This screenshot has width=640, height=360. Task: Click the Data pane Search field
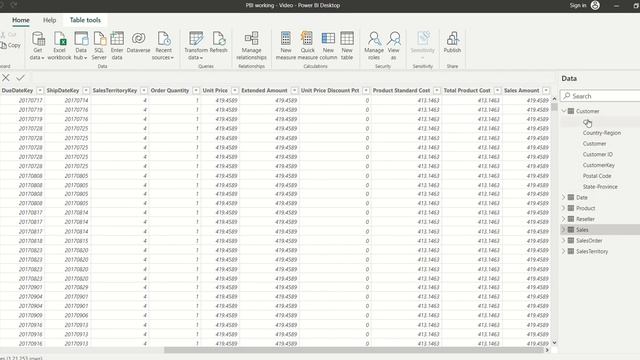tap(600, 96)
